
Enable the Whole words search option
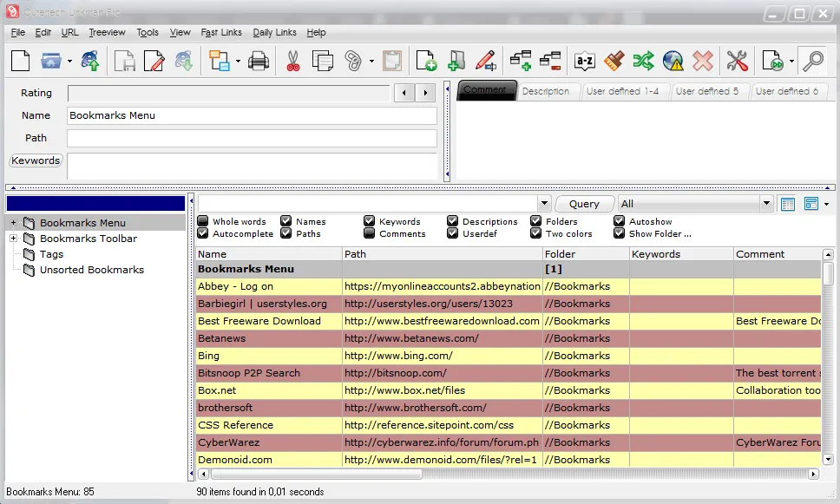tap(203, 221)
